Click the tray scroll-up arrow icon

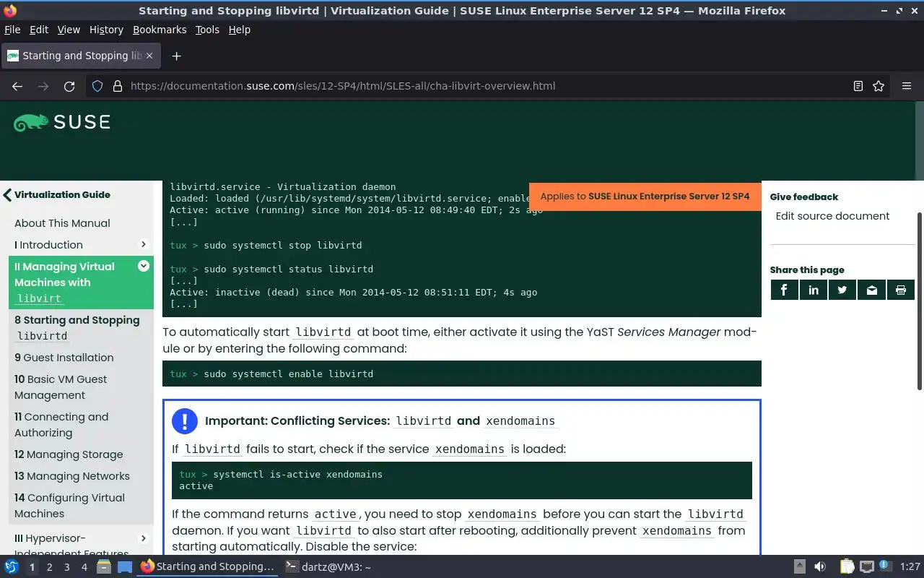pos(800,566)
